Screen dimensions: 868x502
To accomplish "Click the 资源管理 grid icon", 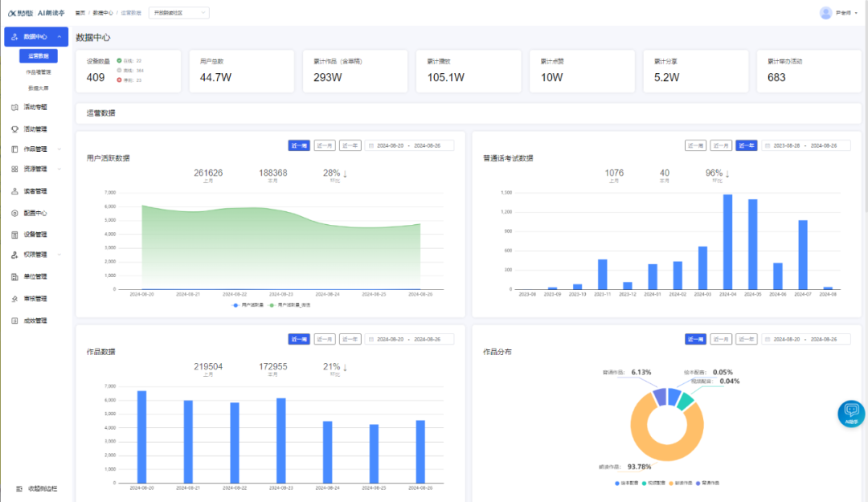I will click(x=14, y=169).
